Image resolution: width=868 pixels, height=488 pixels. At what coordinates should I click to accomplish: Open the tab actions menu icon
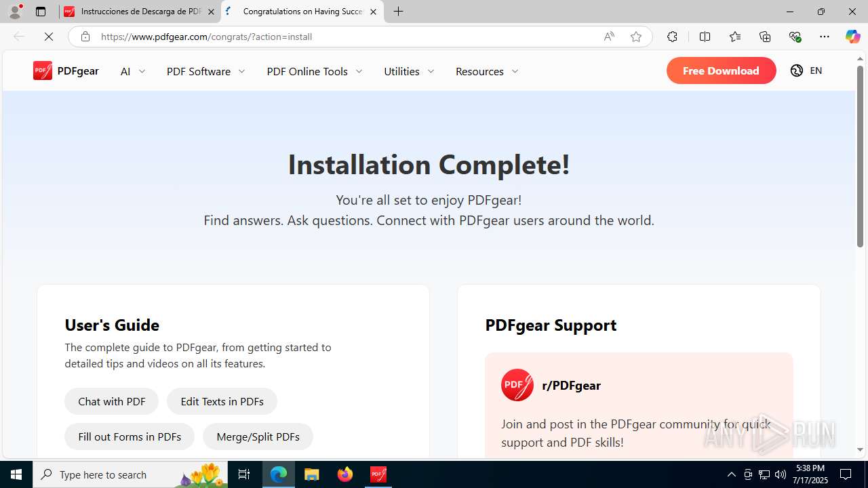point(41,12)
